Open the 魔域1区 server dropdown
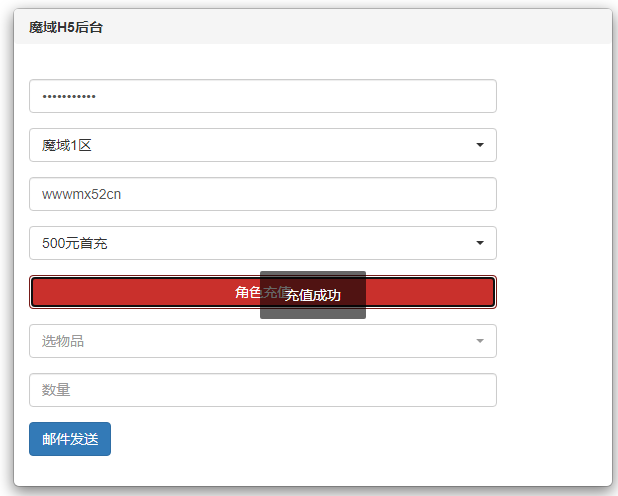Viewport: 618px width, 496px height. (263, 145)
